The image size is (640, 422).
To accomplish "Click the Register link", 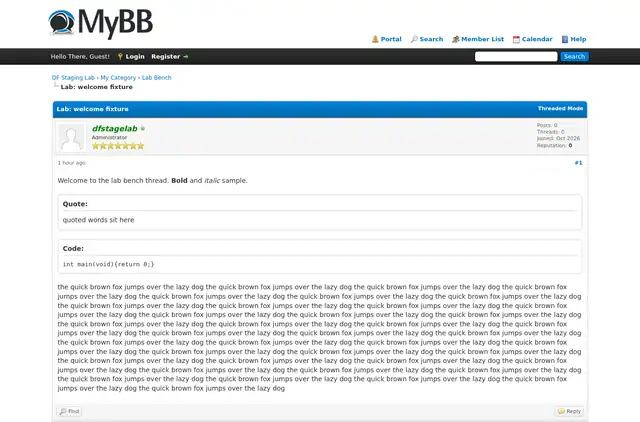I will (x=165, y=56).
